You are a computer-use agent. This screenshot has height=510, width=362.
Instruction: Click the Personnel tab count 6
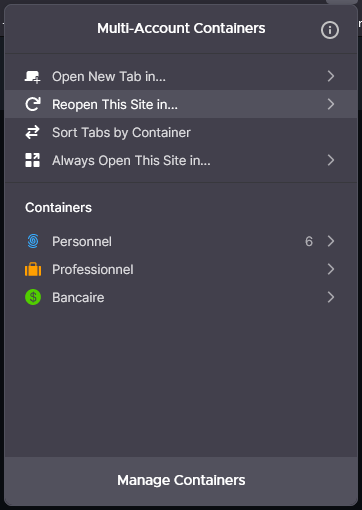pos(309,241)
